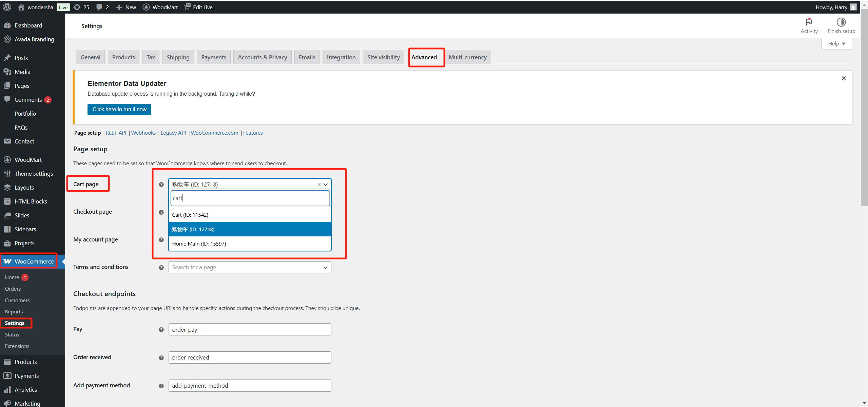Switch to the Payments settings tab
Image resolution: width=868 pixels, height=407 pixels.
point(213,57)
